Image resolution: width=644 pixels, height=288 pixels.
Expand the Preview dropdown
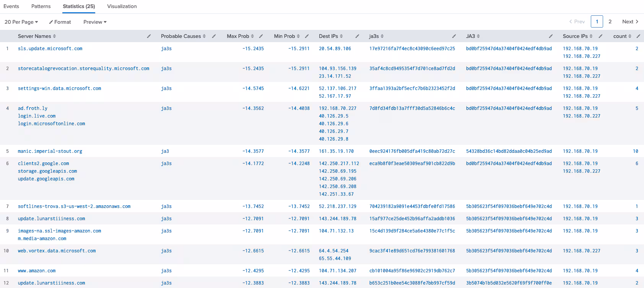(x=95, y=22)
